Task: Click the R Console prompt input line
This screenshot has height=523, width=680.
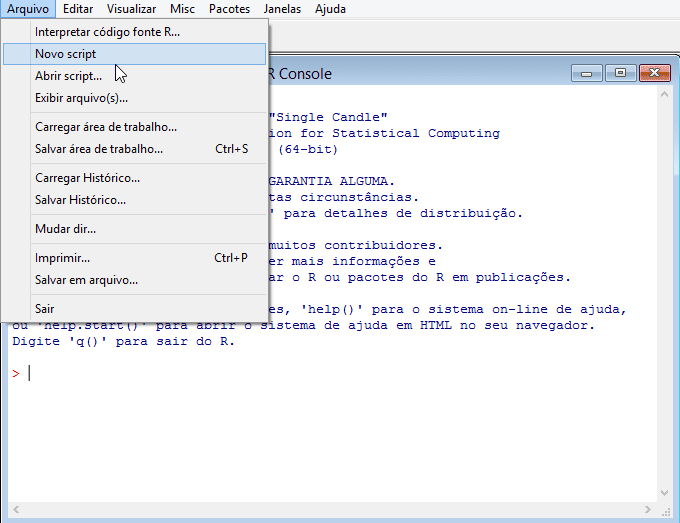Action: (300, 373)
